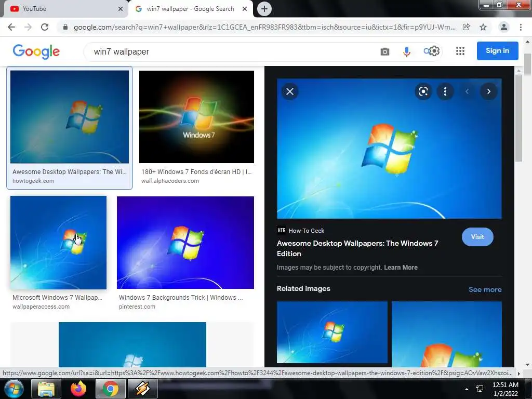
Task: Click the Chrome taskbar icon
Action: pos(111,389)
